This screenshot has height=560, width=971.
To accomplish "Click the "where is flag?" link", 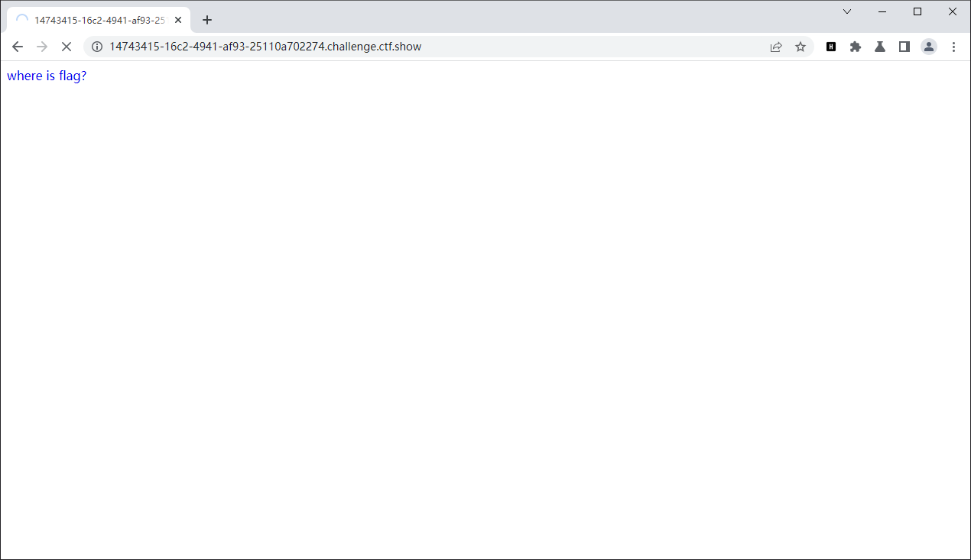I will pyautogui.click(x=46, y=76).
